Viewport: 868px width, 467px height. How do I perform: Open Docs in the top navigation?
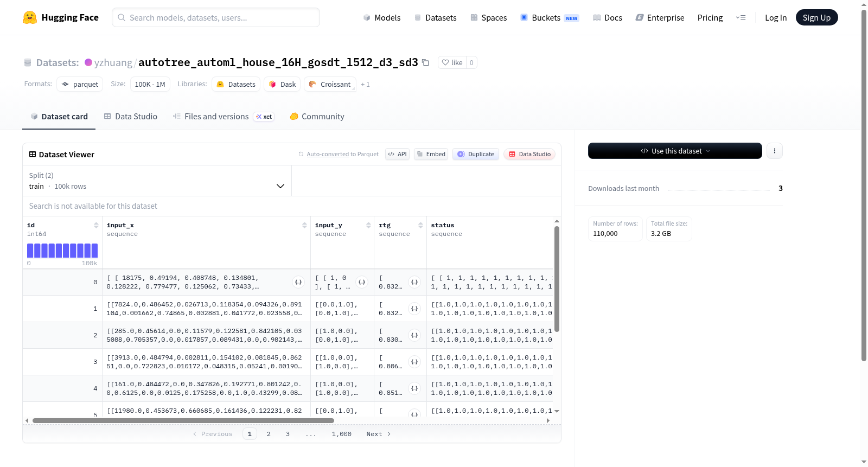pos(607,17)
